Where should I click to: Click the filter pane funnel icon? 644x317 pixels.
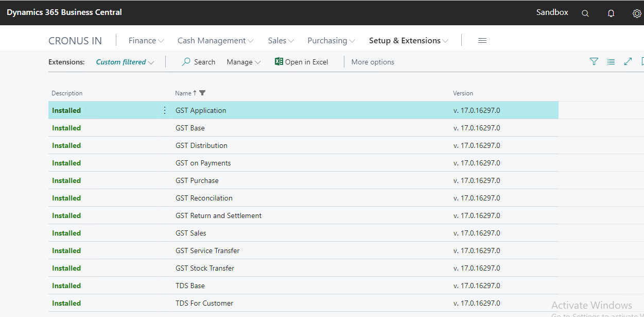(x=594, y=62)
